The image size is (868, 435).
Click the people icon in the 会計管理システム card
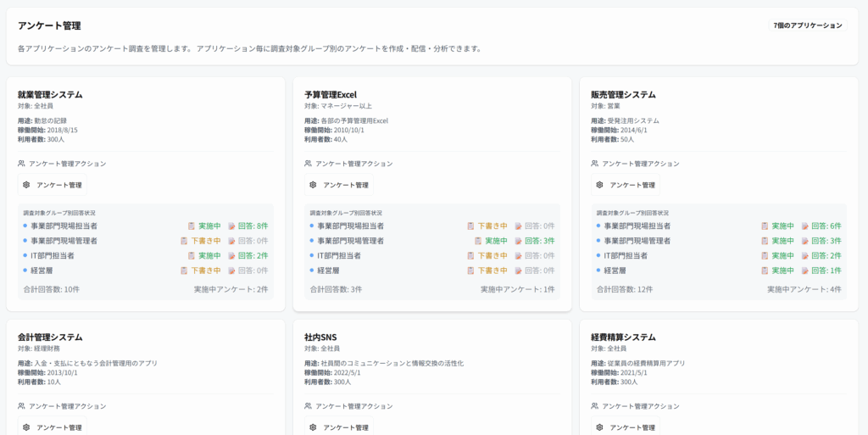[x=21, y=406]
